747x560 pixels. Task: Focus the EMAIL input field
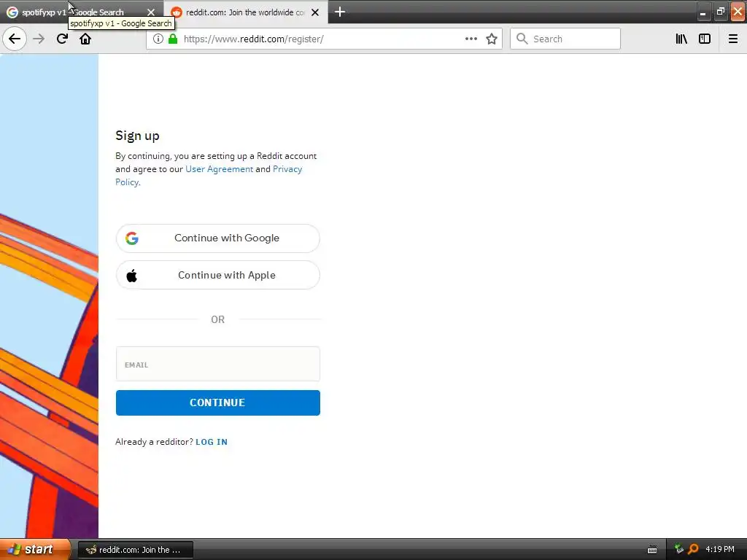pyautogui.click(x=217, y=365)
